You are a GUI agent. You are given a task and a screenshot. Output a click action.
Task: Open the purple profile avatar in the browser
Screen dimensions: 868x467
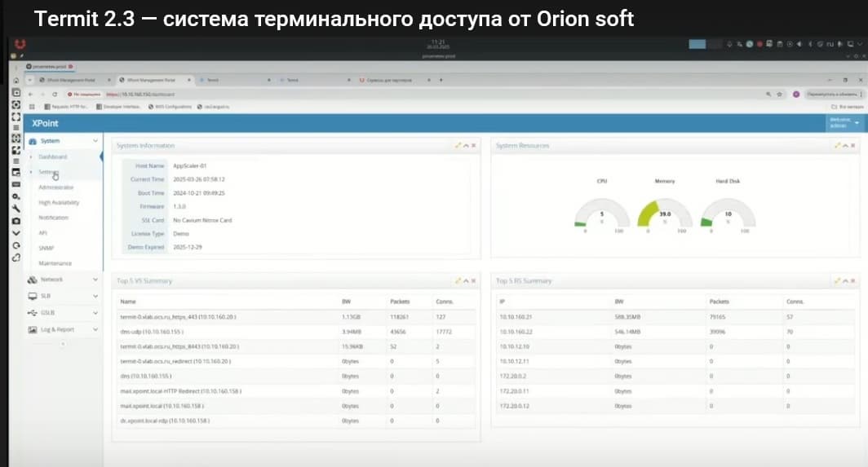coord(796,94)
